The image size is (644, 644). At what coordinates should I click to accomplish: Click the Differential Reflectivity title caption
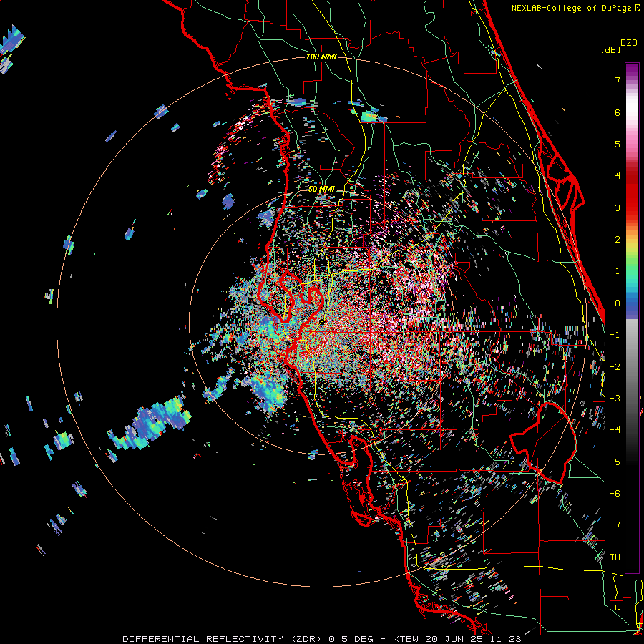click(x=321, y=639)
